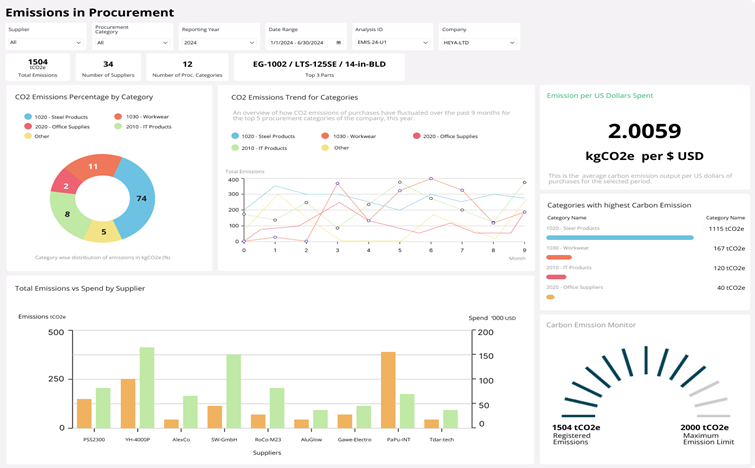The width and height of the screenshot is (755, 468).
Task: Click the IT Products legend dot in trend chart
Action: coord(235,147)
